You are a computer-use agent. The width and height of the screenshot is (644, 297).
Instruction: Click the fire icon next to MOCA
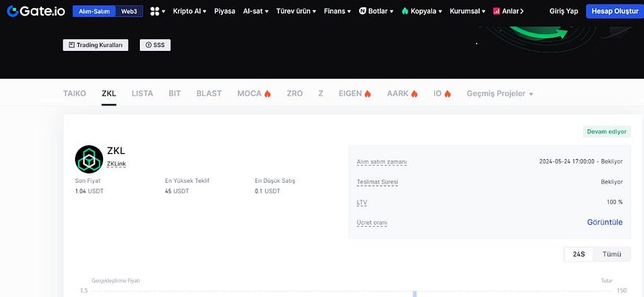tap(267, 94)
